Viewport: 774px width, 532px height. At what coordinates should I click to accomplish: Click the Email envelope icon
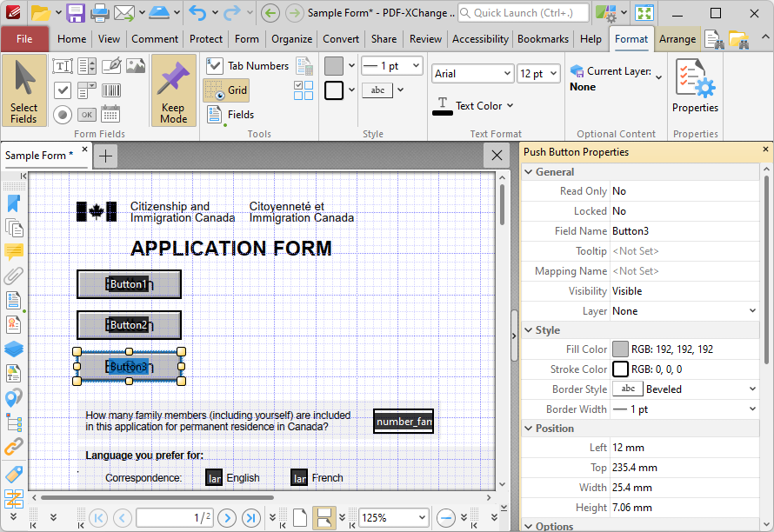[123, 13]
